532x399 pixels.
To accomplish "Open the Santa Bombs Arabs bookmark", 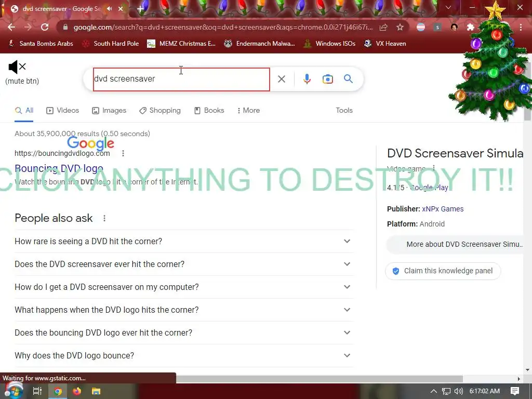I will coord(41,44).
